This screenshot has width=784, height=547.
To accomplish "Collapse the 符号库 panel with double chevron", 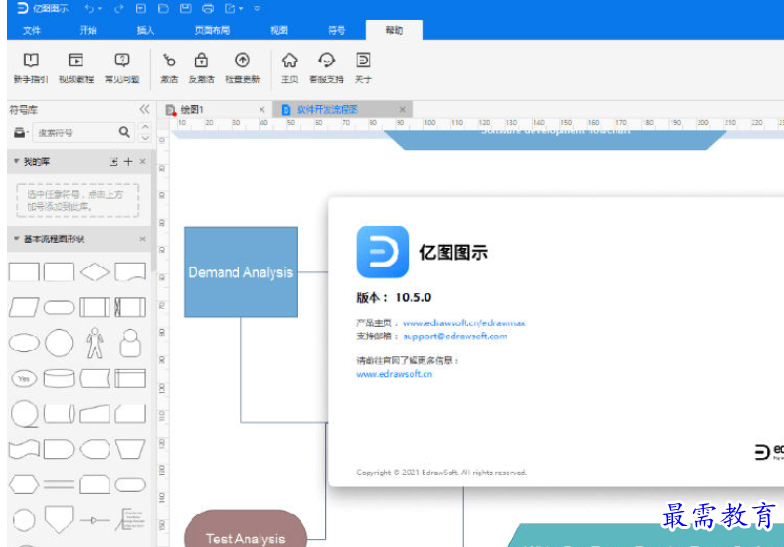I will point(144,109).
